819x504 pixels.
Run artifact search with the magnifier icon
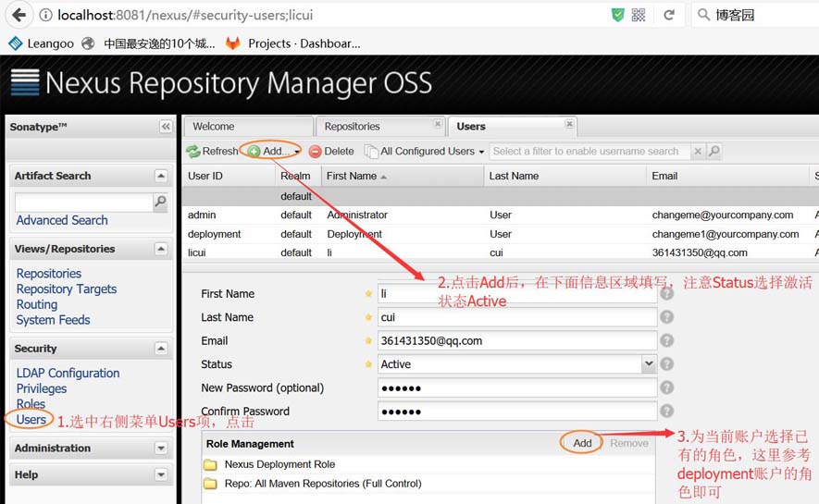click(x=160, y=202)
